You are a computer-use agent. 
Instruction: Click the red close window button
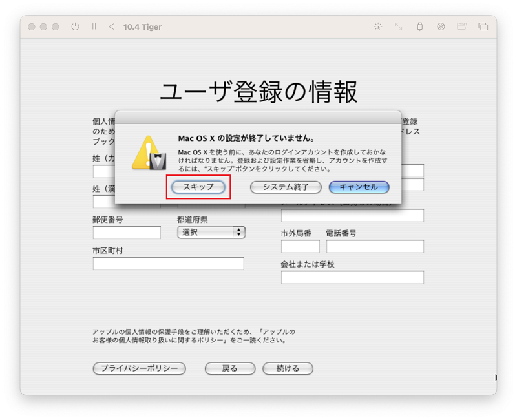[32, 26]
